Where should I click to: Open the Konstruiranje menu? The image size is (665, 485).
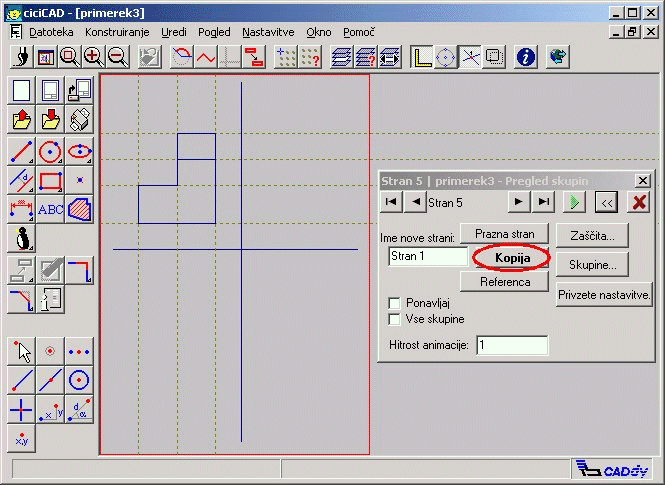(x=117, y=32)
